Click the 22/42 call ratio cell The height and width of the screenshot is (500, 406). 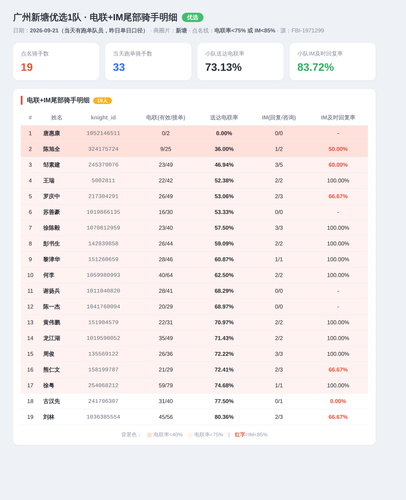point(166,181)
